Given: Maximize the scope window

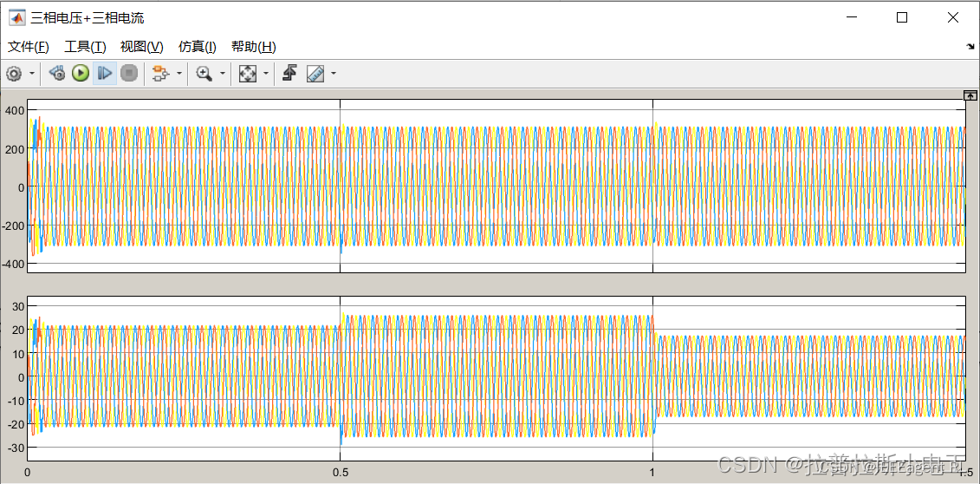Looking at the screenshot, I should (x=902, y=17).
